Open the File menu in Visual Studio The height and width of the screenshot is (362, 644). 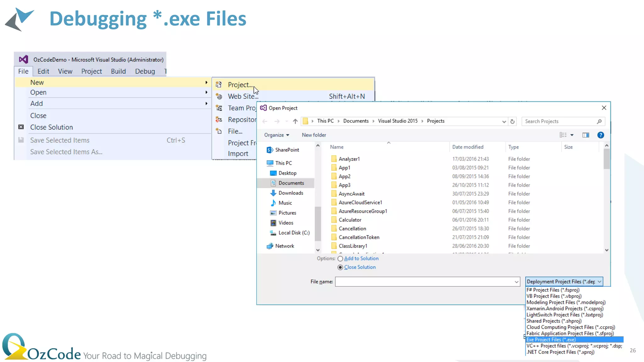[23, 71]
